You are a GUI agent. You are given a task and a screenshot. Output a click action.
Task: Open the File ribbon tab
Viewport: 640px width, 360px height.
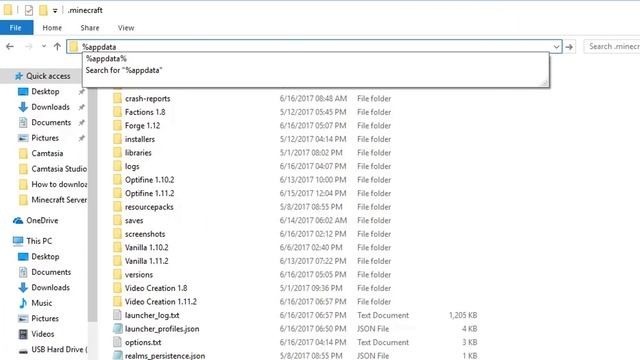click(x=16, y=28)
